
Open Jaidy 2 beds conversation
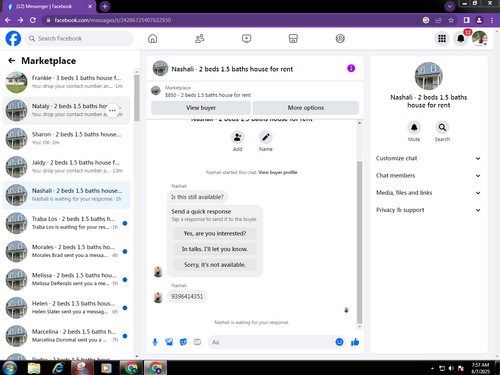[x=66, y=167]
